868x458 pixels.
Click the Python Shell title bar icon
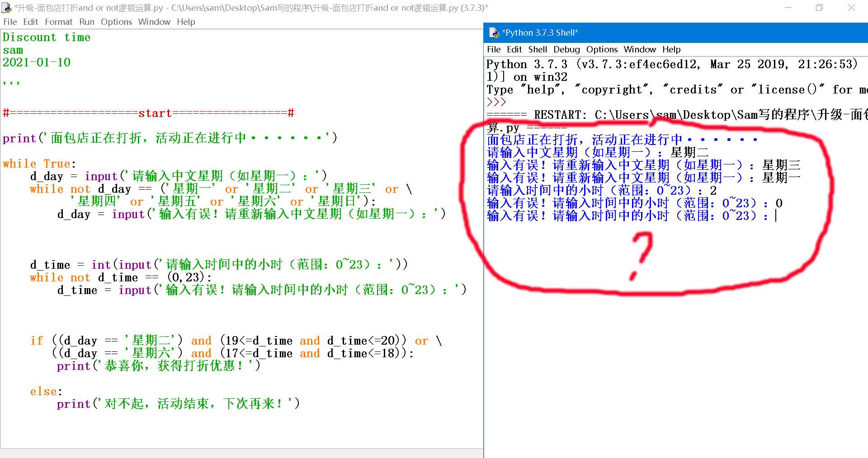click(x=494, y=33)
